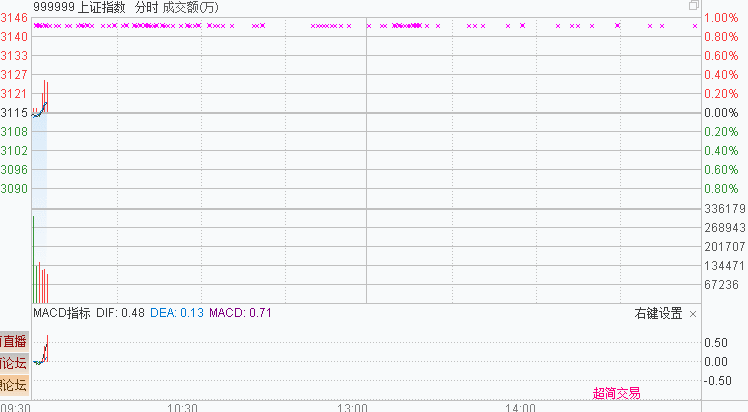Viewport: 748px width, 412px height.
Task: Click the DEA: 0.13 value
Action: pos(177,313)
